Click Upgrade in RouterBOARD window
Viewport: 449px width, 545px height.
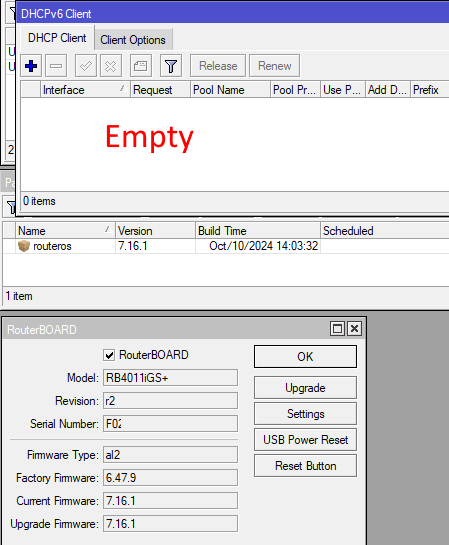305,388
